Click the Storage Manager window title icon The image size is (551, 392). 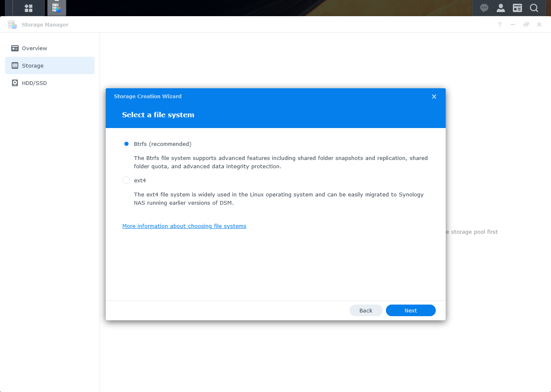tap(12, 25)
